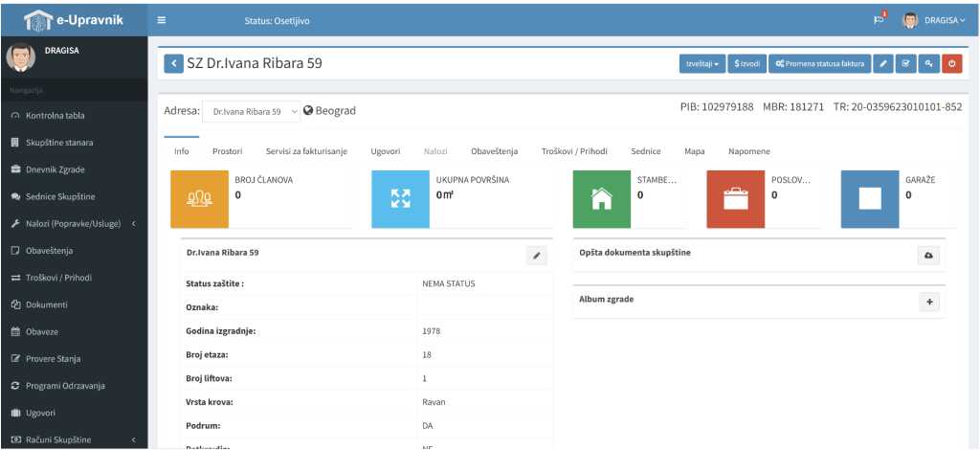The height and width of the screenshot is (450, 980).
Task: Click the checklist icon button in toolbar
Action: point(906,63)
